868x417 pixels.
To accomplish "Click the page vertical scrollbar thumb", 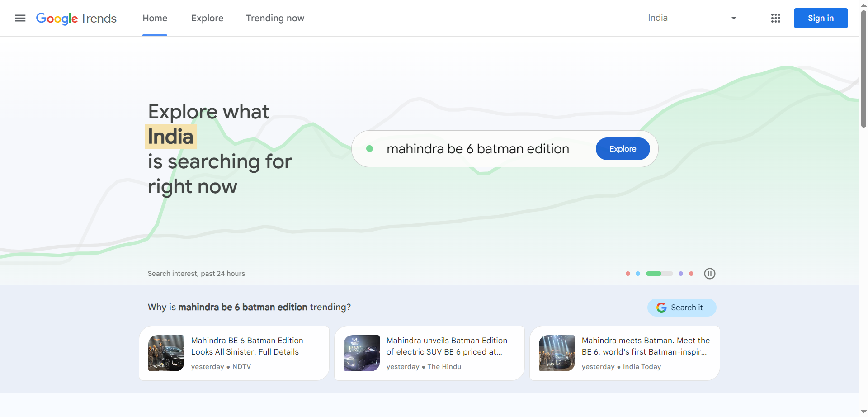I will [863, 68].
